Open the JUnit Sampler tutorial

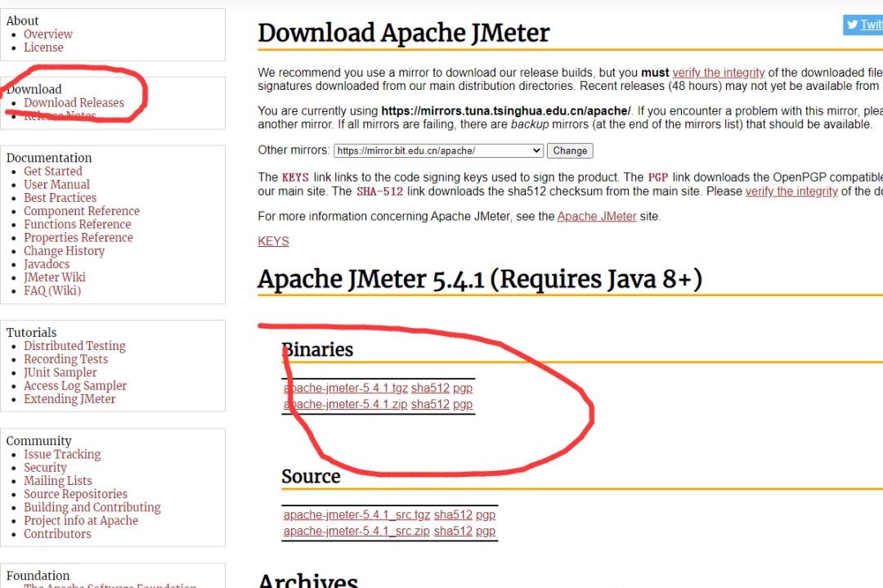(x=61, y=373)
